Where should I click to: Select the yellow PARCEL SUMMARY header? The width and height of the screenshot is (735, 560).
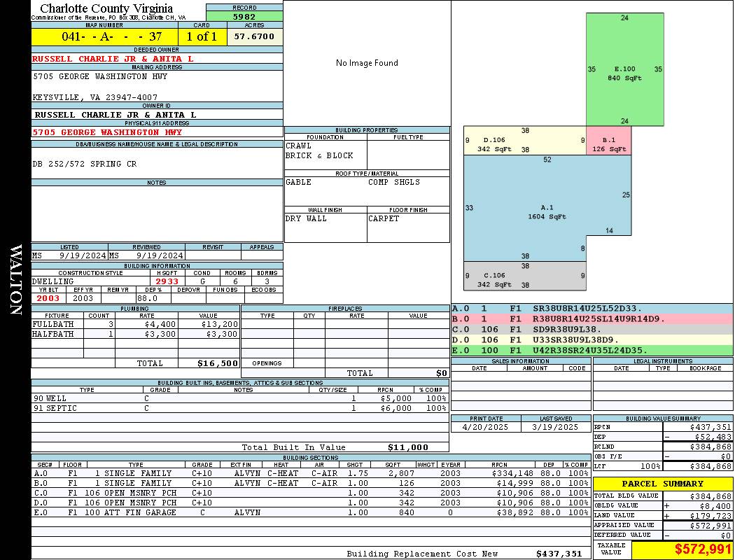[663, 484]
